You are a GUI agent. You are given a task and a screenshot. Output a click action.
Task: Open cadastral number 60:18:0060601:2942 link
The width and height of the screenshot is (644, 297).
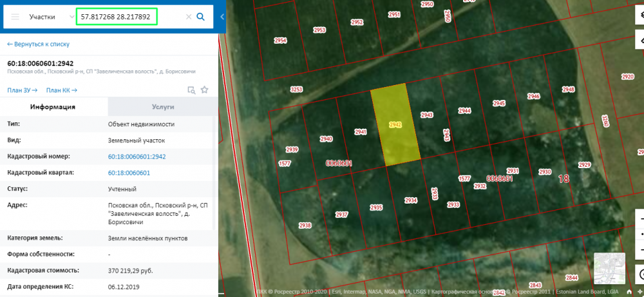click(137, 157)
